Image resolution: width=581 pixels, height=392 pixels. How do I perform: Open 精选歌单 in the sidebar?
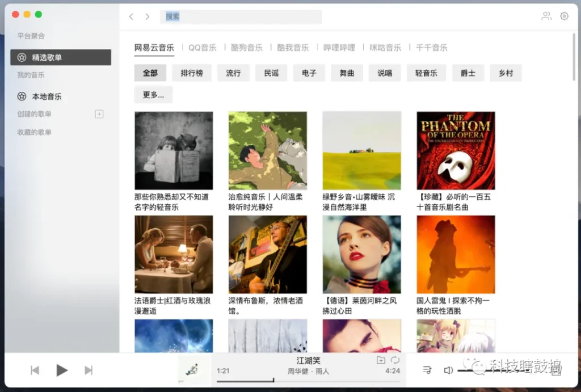click(61, 57)
